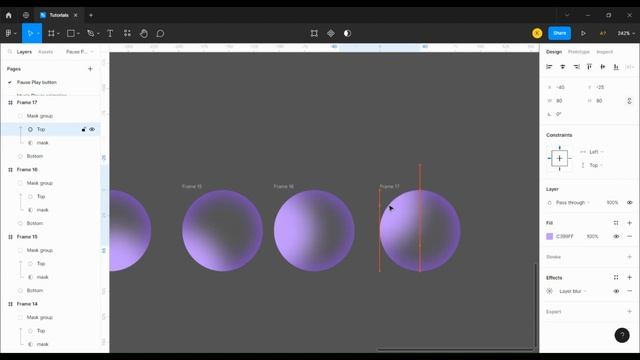Click Create component icon

click(331, 33)
